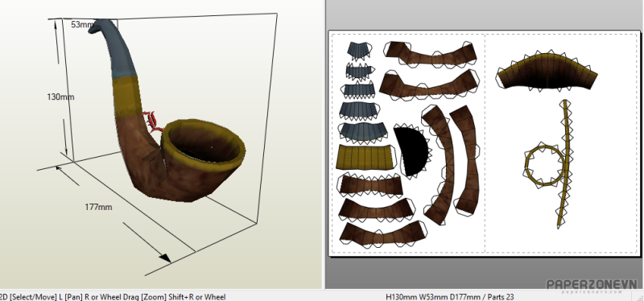The image size is (644, 301).
Task: Select the red emblem on the 3D pipe
Action: click(153, 122)
